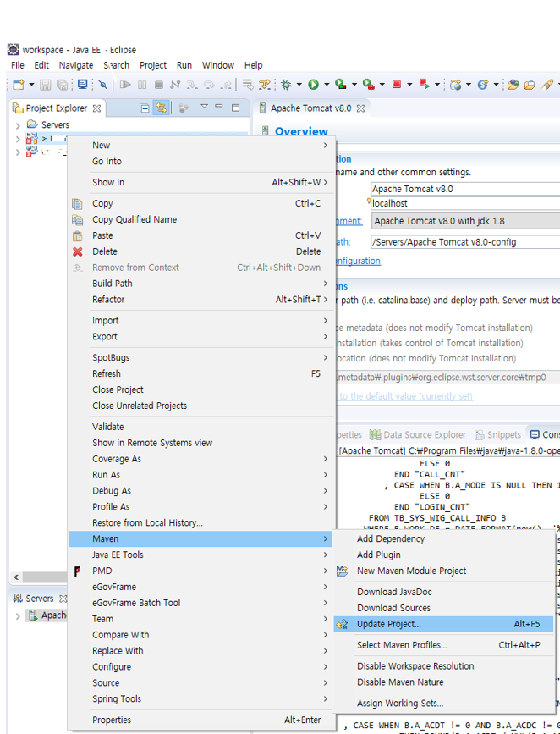The width and height of the screenshot is (560, 734).
Task: Close the Apache Tomcat v8.0 editor tab
Action: (x=360, y=108)
